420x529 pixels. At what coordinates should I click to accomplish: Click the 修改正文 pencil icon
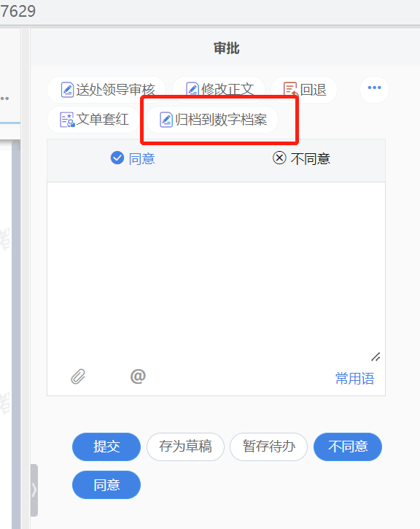coord(192,89)
